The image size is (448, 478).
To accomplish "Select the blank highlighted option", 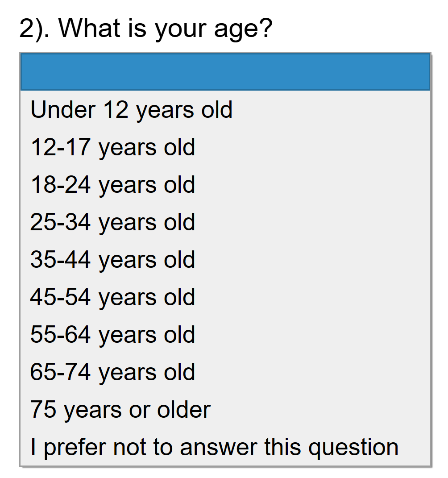I will [x=225, y=72].
